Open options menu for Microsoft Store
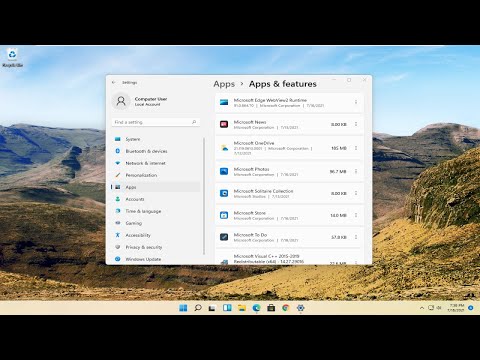480x360 pixels. pyautogui.click(x=356, y=215)
